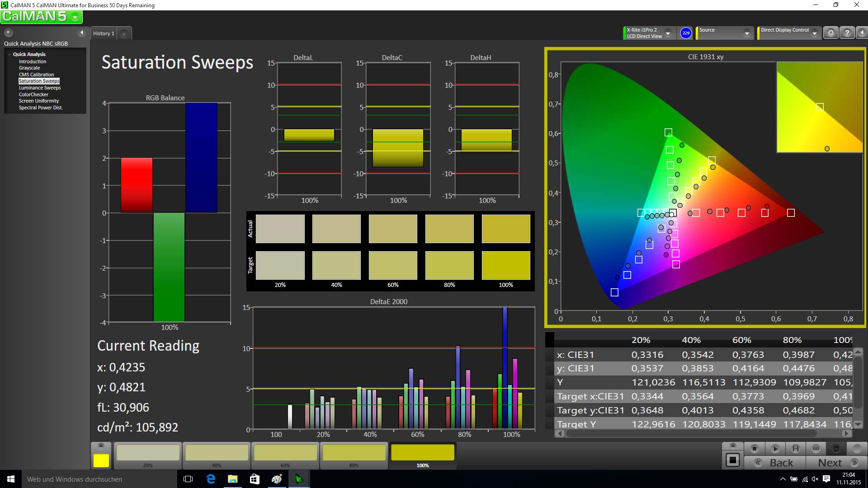The image size is (868, 488).
Task: Click the stop measurement button
Action: [754, 449]
